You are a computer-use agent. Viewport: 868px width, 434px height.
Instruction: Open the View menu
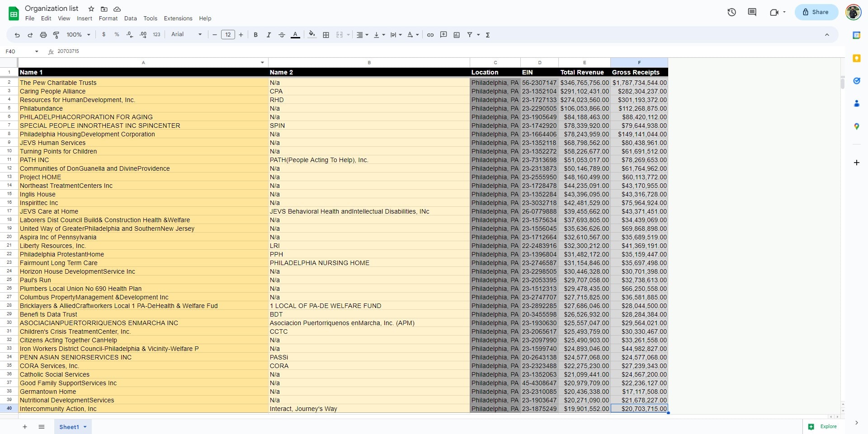[64, 19]
